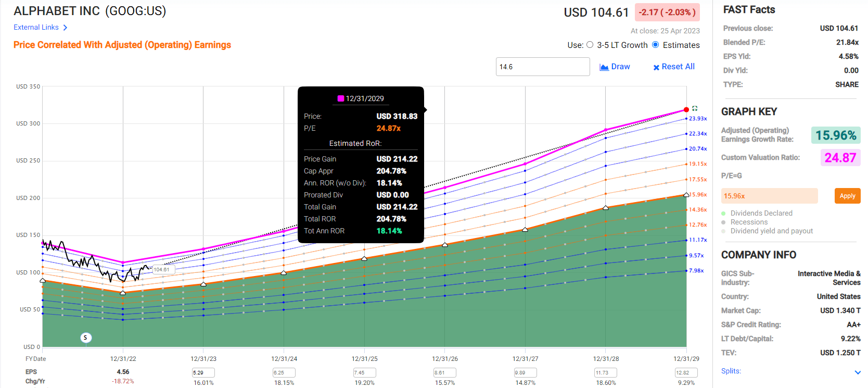The height and width of the screenshot is (388, 868).
Task: Click the Draw chart link
Action: (x=615, y=67)
